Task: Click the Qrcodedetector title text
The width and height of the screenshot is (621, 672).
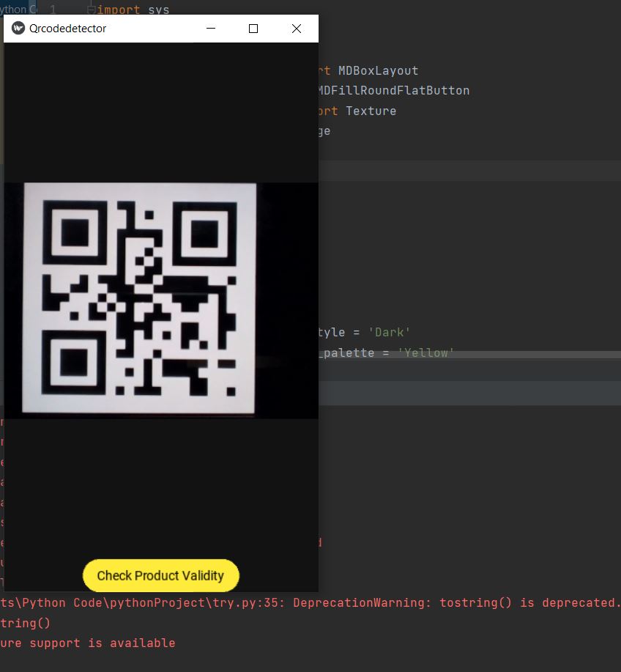Action: click(x=67, y=29)
